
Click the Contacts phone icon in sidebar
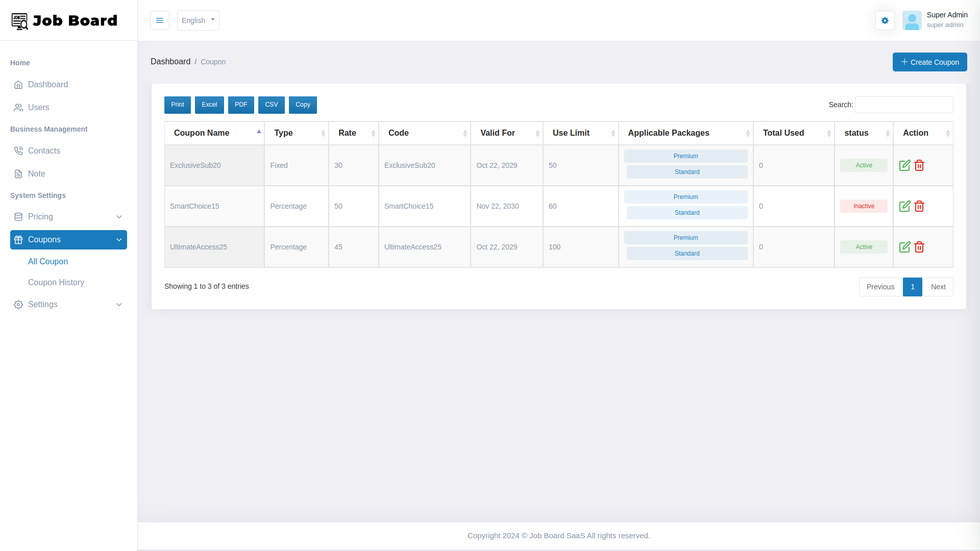[x=18, y=151]
